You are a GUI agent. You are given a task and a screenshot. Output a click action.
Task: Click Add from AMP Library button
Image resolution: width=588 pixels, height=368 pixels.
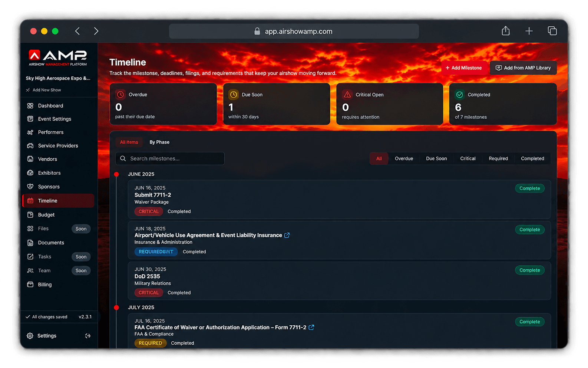523,68
